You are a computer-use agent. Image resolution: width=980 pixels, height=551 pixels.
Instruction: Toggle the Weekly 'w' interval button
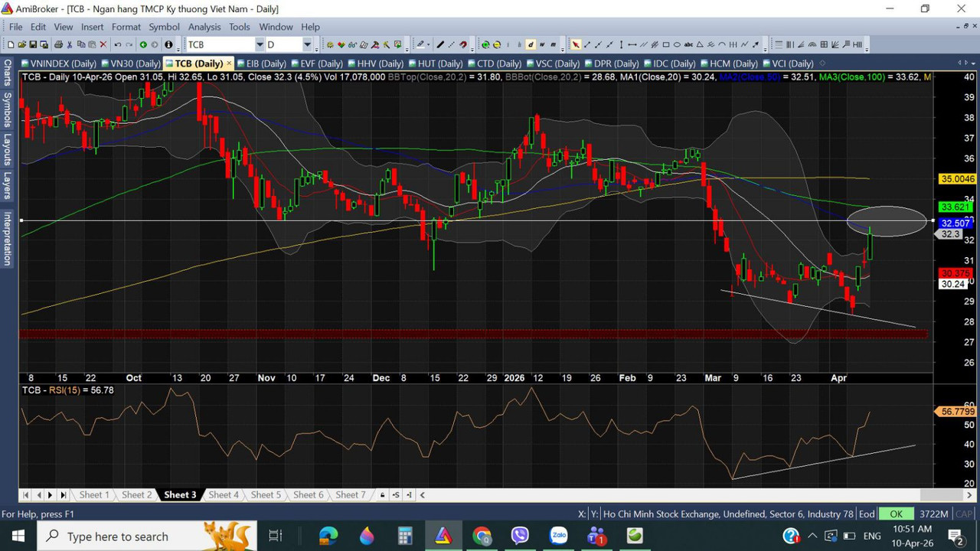pos(542,44)
